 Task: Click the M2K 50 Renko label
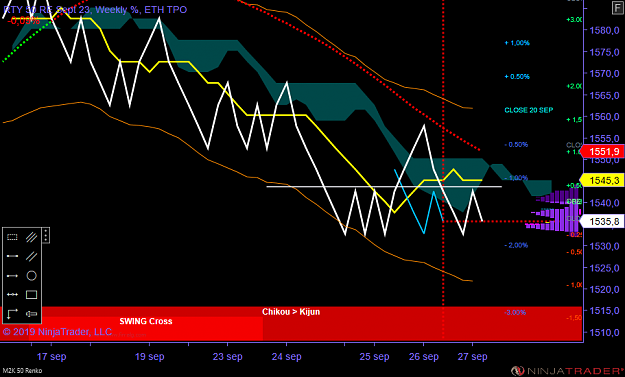[22, 371]
